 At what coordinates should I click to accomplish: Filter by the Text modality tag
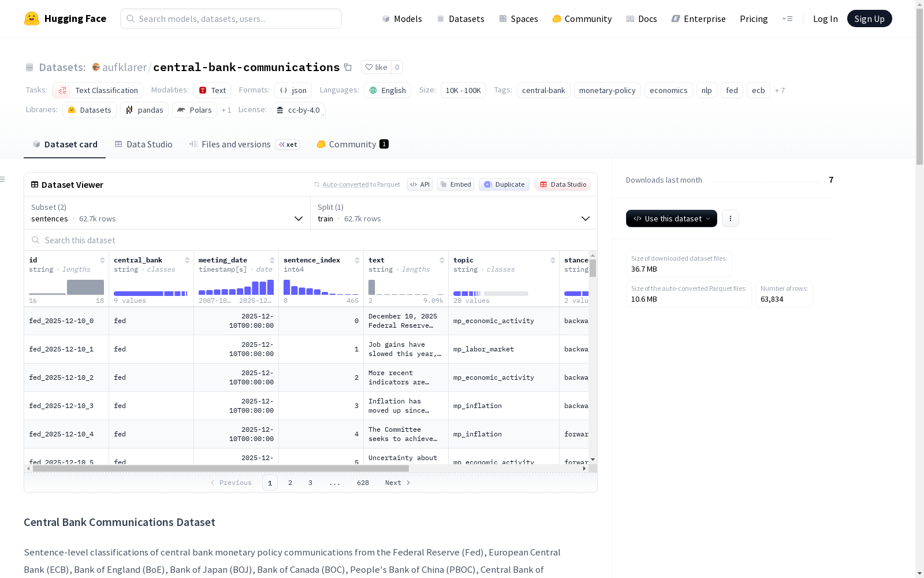click(212, 90)
